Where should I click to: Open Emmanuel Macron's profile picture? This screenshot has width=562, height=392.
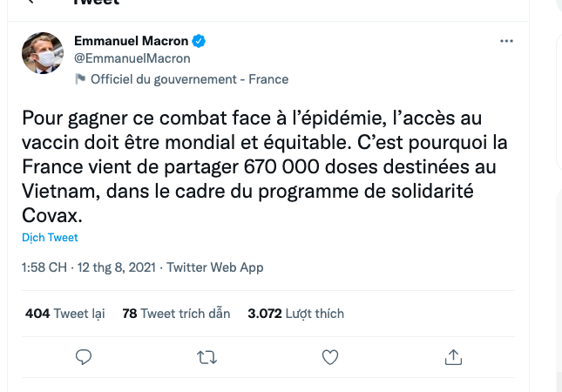[43, 52]
